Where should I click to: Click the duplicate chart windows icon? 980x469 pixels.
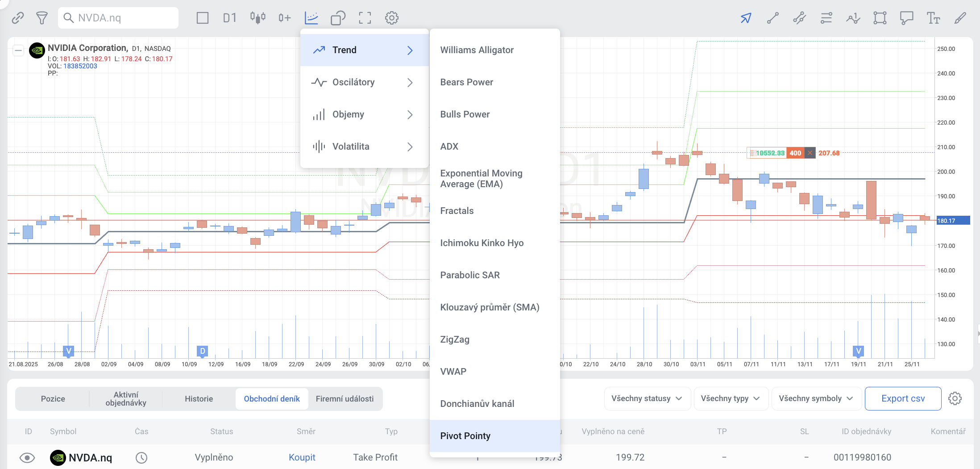point(338,18)
